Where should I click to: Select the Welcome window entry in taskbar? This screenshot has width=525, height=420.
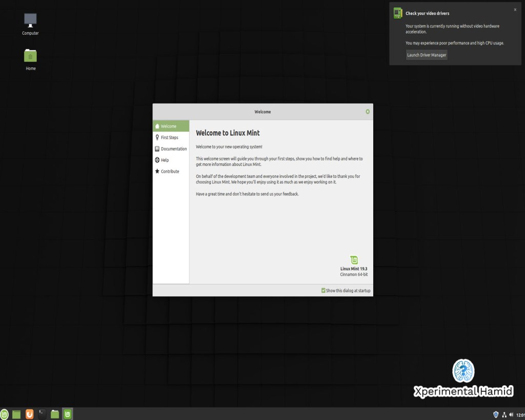point(68,414)
